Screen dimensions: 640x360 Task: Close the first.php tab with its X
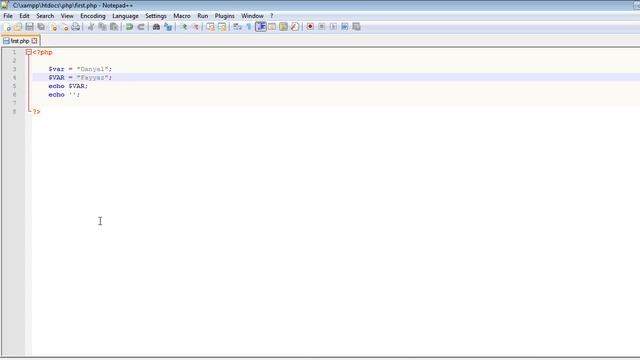[34, 41]
